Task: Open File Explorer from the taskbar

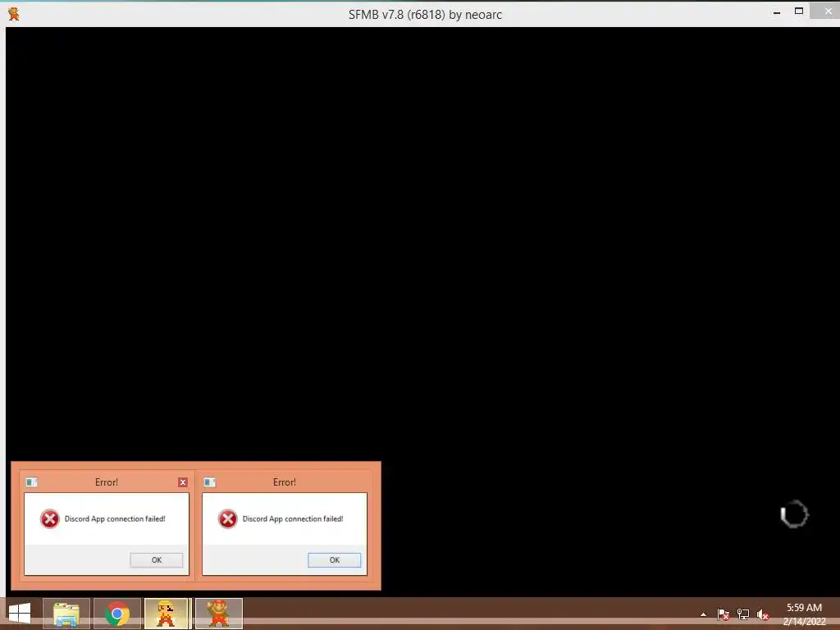Action: click(x=66, y=614)
